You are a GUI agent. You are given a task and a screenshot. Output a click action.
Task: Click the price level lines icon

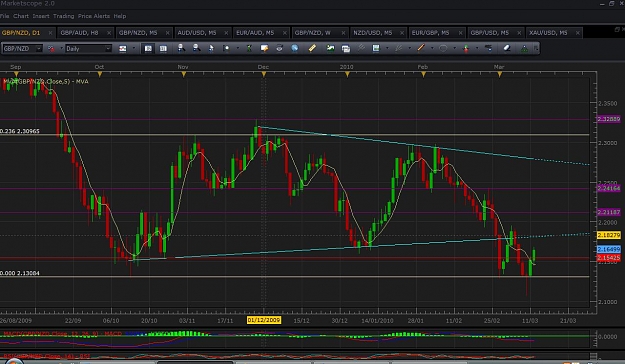click(x=489, y=48)
